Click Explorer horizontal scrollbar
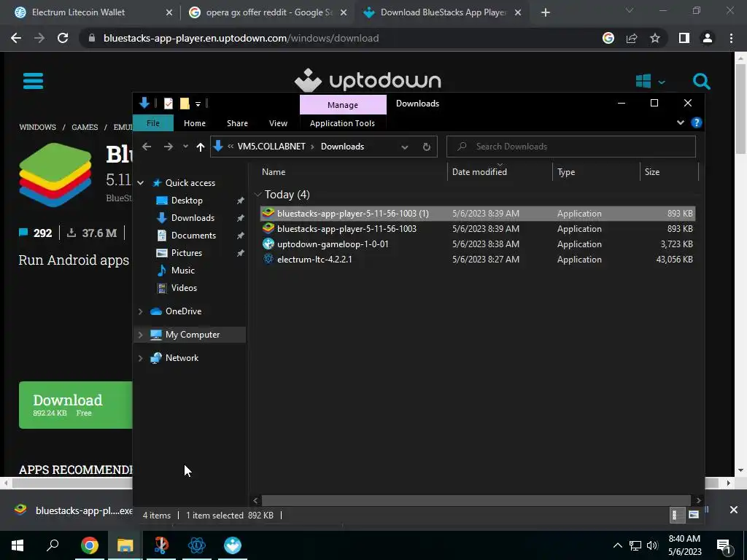This screenshot has height=560, width=747. pyautogui.click(x=476, y=500)
